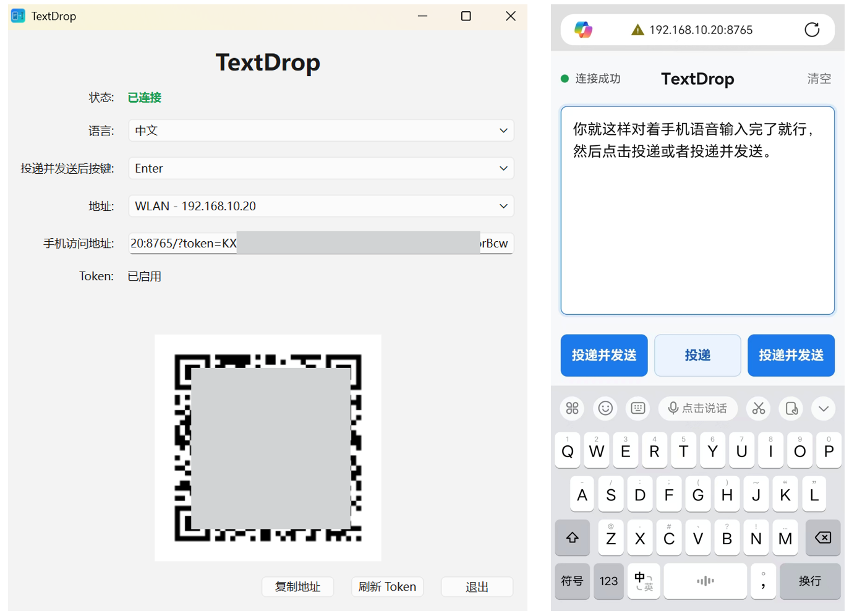Open the clipboard icon in keyboard toolbar
Screen dimensions: 857x616
pos(791,408)
